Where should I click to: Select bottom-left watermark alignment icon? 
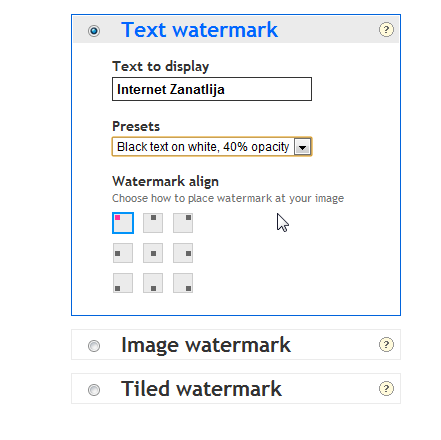tap(123, 283)
